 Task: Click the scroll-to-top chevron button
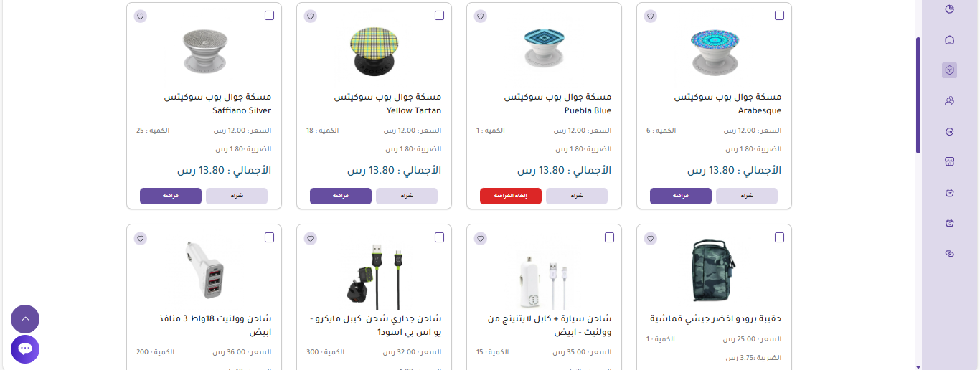(25, 319)
